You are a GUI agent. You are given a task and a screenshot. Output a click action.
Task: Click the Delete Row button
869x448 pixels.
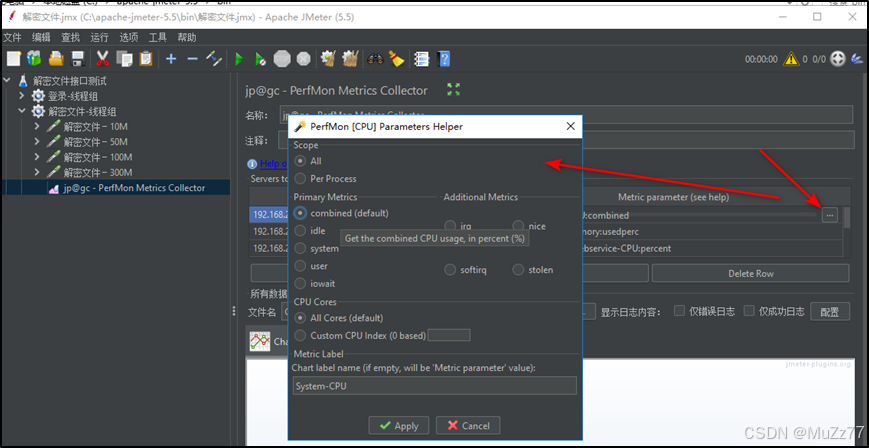coord(750,273)
